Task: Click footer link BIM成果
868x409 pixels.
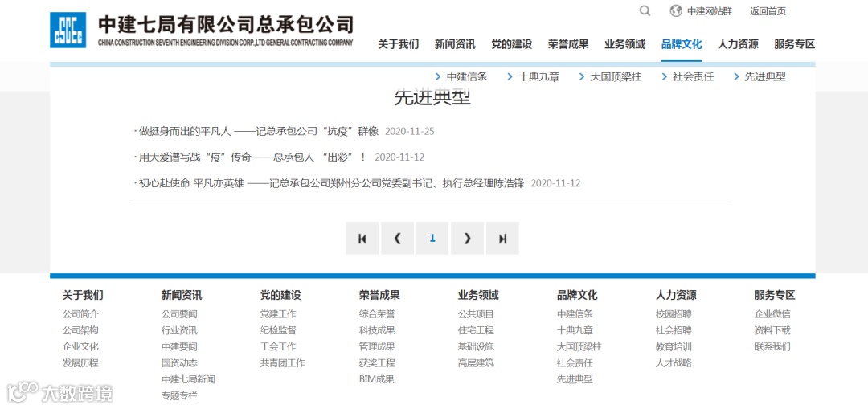Action: pyautogui.click(x=376, y=379)
